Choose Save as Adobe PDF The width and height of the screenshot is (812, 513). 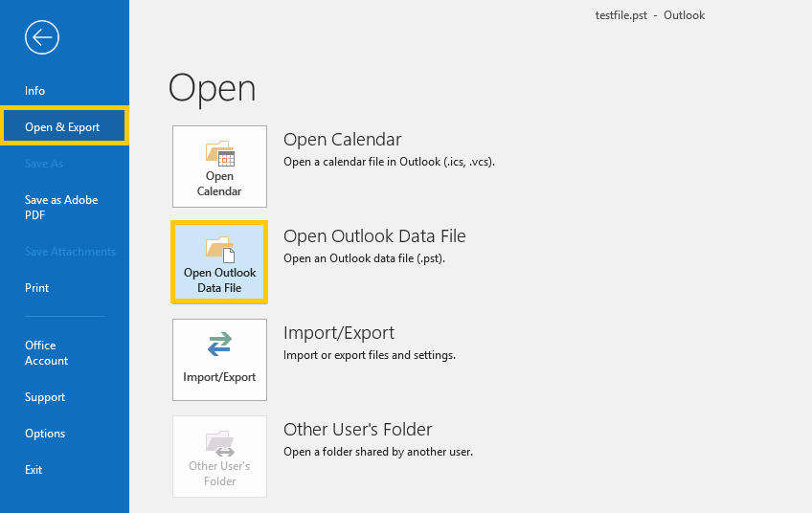[x=61, y=208]
